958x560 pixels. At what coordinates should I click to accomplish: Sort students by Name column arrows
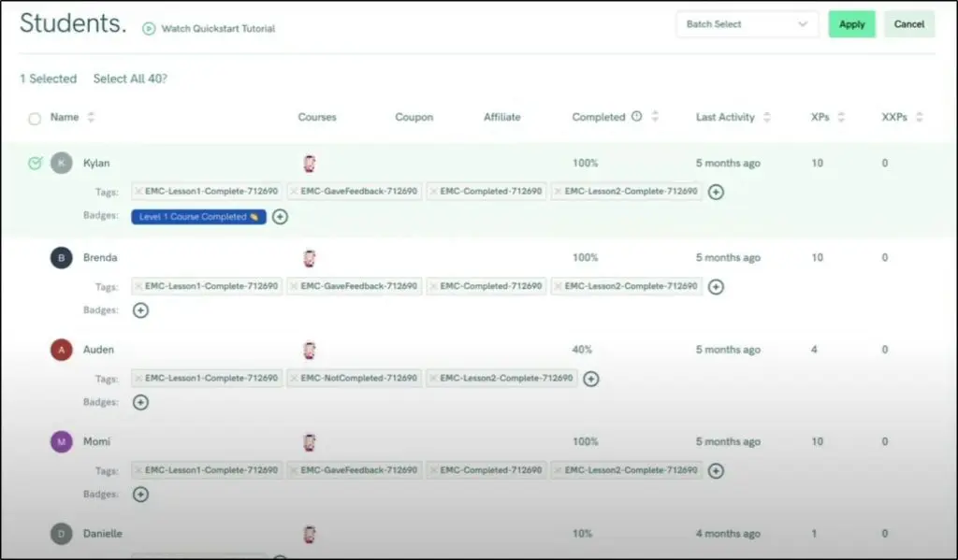(x=91, y=118)
